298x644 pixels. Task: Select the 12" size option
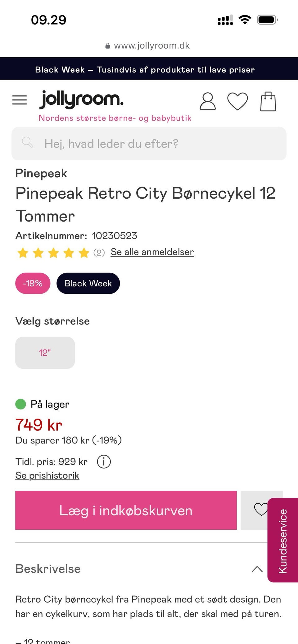(45, 353)
